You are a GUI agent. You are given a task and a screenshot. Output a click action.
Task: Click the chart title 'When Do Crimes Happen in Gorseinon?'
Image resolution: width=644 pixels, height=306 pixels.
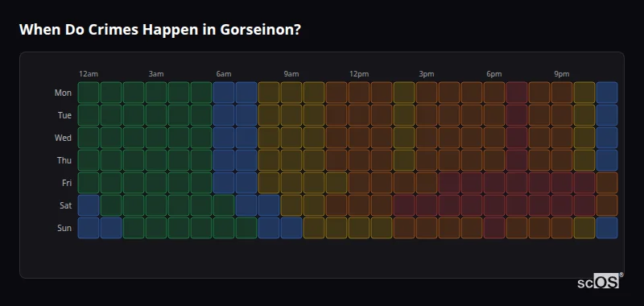coord(160,30)
